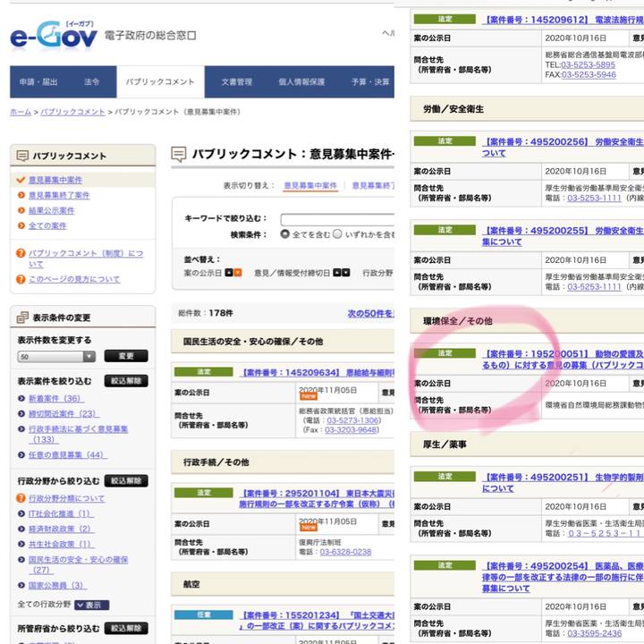
Task: Open the 新着案件 (36) filter link
Action: pos(55,398)
